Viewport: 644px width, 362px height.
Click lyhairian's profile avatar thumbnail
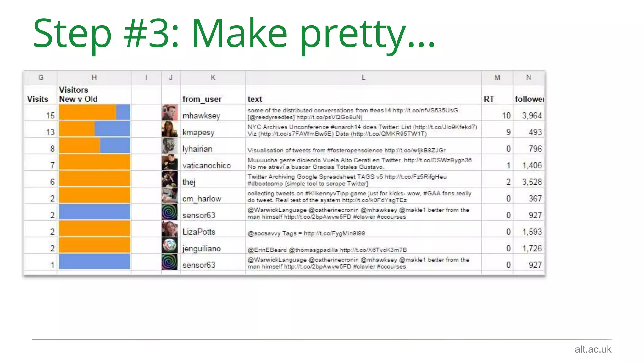tap(169, 146)
